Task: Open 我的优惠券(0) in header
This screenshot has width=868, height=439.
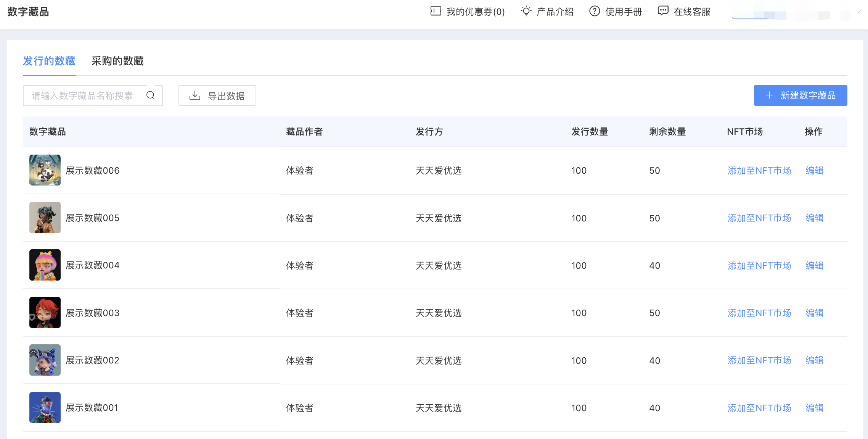Action: [475, 12]
